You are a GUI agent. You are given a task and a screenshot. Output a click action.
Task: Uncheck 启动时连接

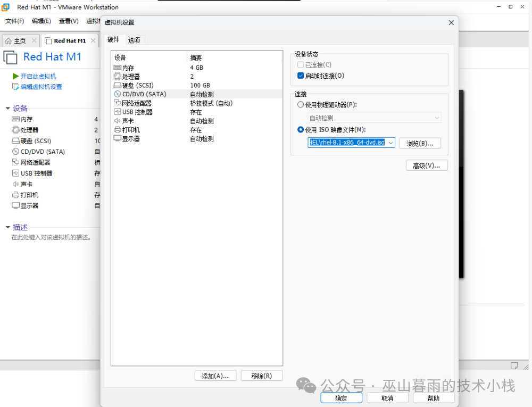[x=301, y=75]
